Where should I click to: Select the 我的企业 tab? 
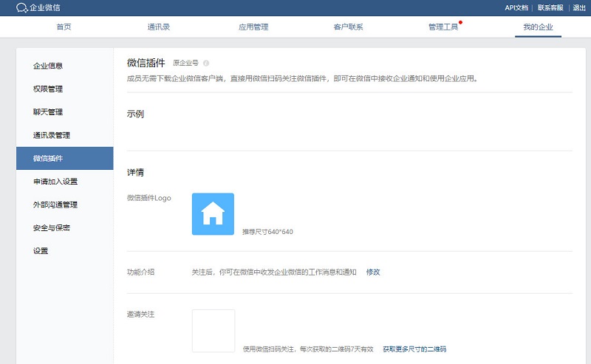tap(538, 27)
